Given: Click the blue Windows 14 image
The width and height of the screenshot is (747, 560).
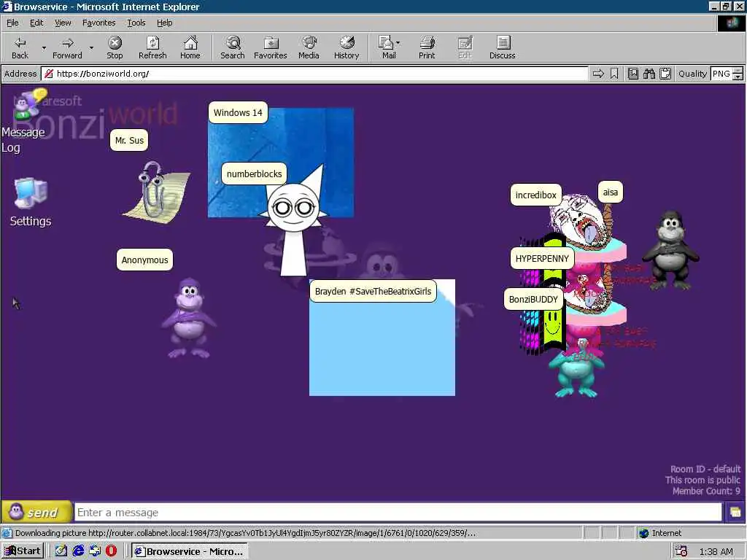Looking at the screenshot, I should tap(305, 143).
